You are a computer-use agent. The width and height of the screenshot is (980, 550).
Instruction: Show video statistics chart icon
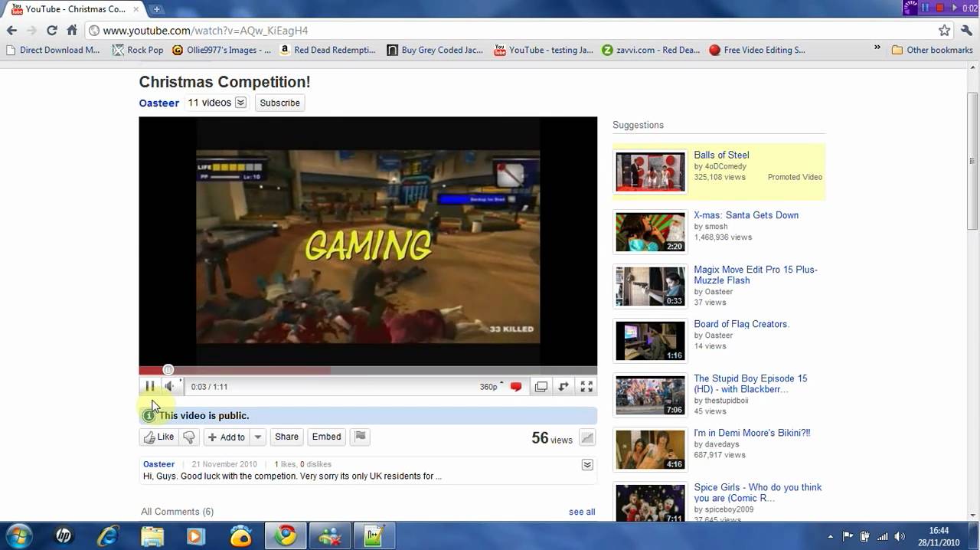[x=587, y=438]
